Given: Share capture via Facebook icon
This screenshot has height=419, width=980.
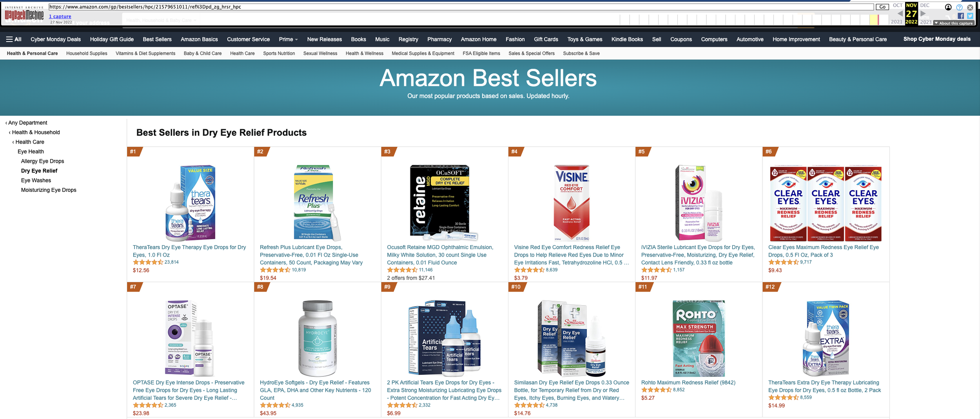Looking at the screenshot, I should [x=960, y=16].
